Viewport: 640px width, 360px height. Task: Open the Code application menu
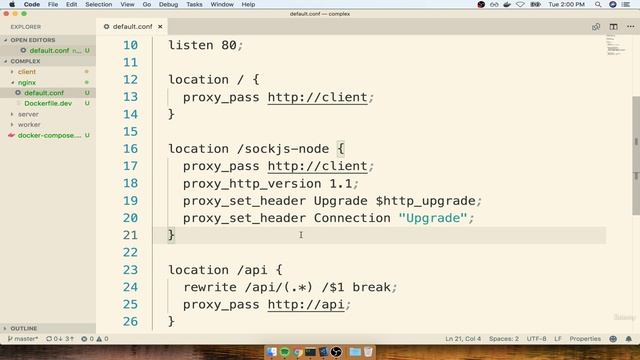(31, 4)
